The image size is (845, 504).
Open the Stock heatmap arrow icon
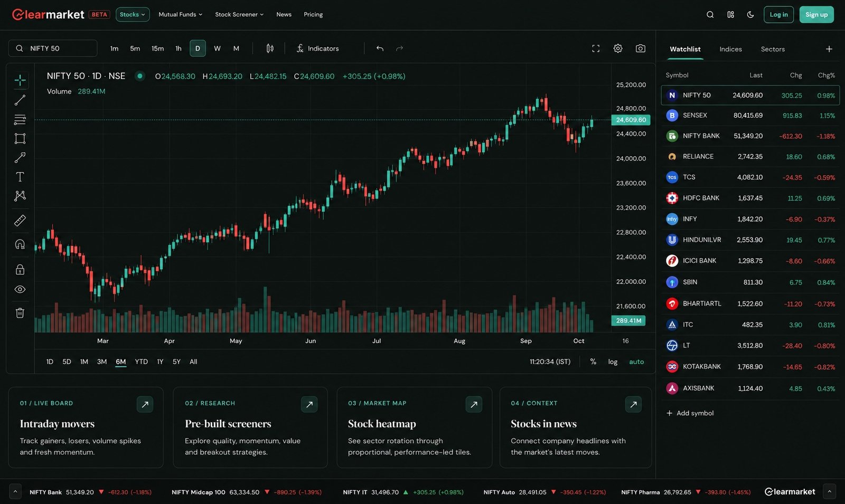(474, 405)
